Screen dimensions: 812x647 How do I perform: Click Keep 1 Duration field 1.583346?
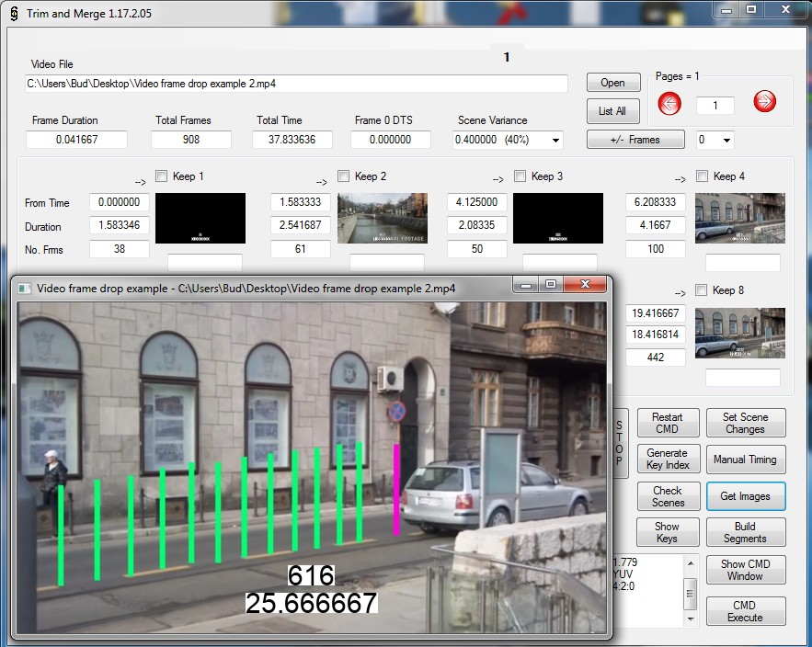tap(120, 225)
